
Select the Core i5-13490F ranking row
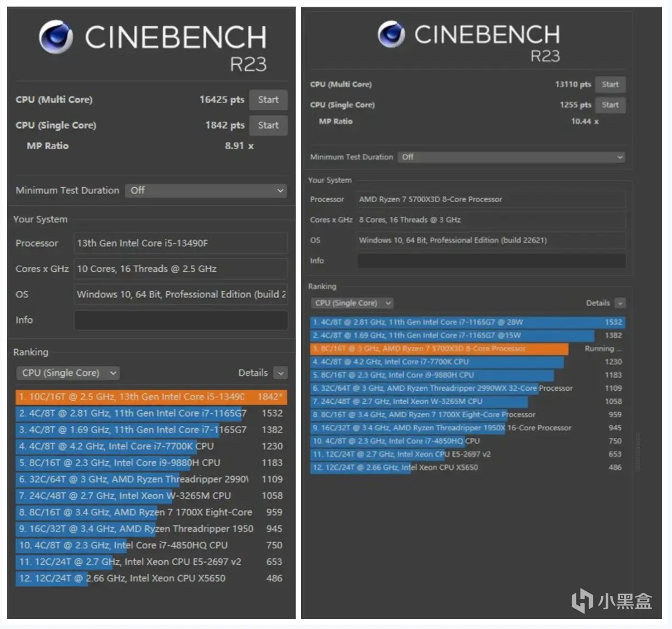pyautogui.click(x=151, y=397)
